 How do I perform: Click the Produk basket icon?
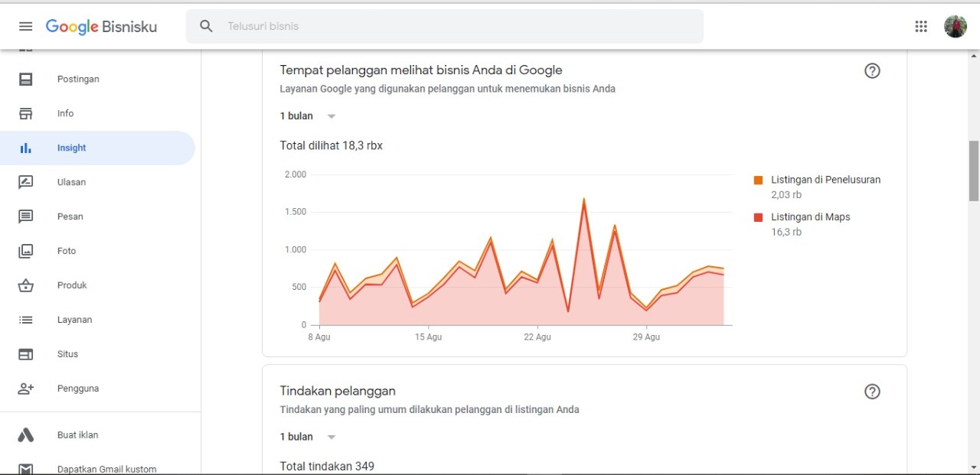pyautogui.click(x=26, y=285)
